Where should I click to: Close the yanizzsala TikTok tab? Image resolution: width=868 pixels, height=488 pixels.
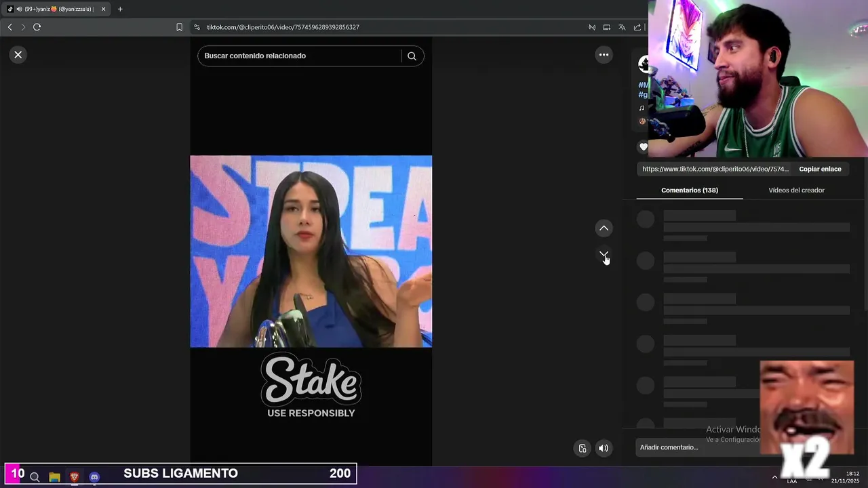[103, 9]
